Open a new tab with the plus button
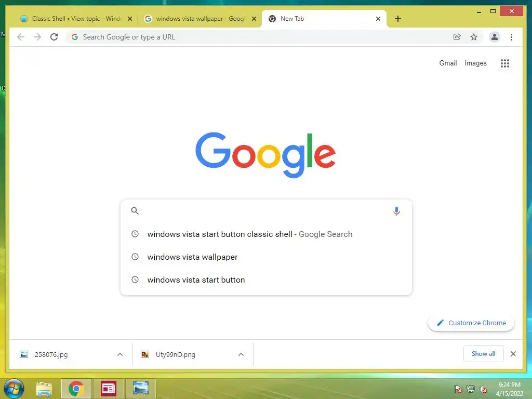 click(x=398, y=19)
